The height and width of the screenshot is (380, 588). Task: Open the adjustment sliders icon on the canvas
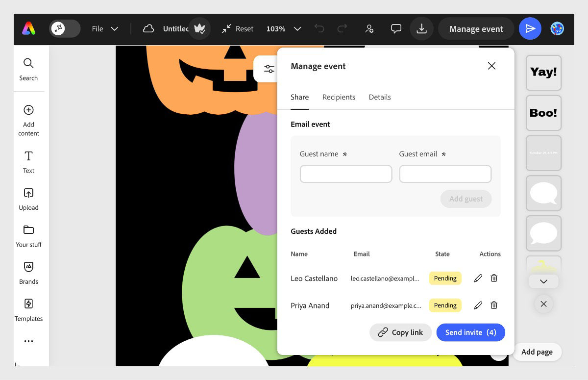[269, 69]
